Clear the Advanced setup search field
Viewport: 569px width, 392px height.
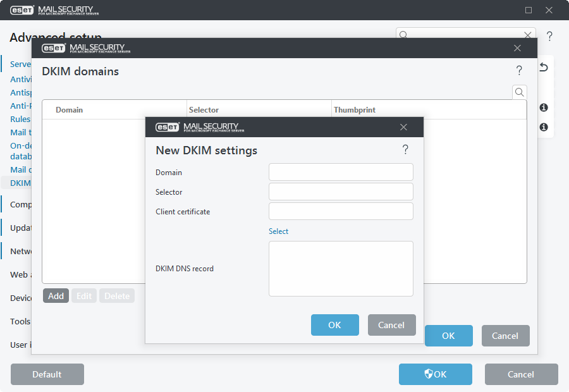click(x=528, y=35)
